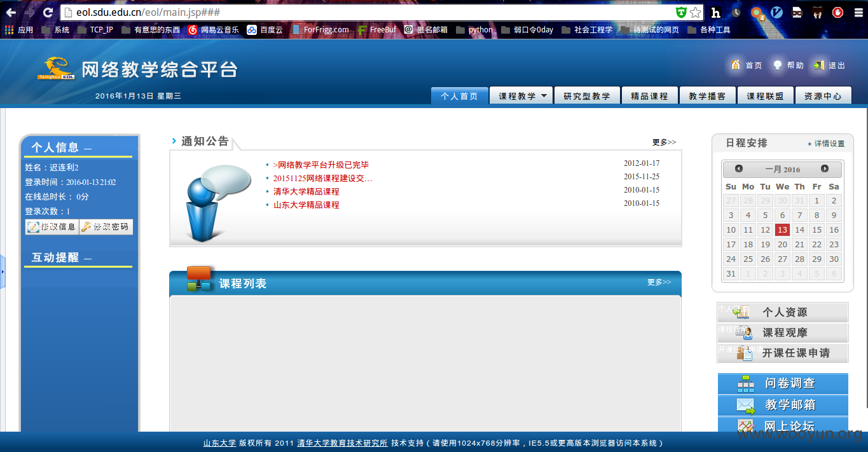
Task: Click the green shield T icon in address bar
Action: 681,12
